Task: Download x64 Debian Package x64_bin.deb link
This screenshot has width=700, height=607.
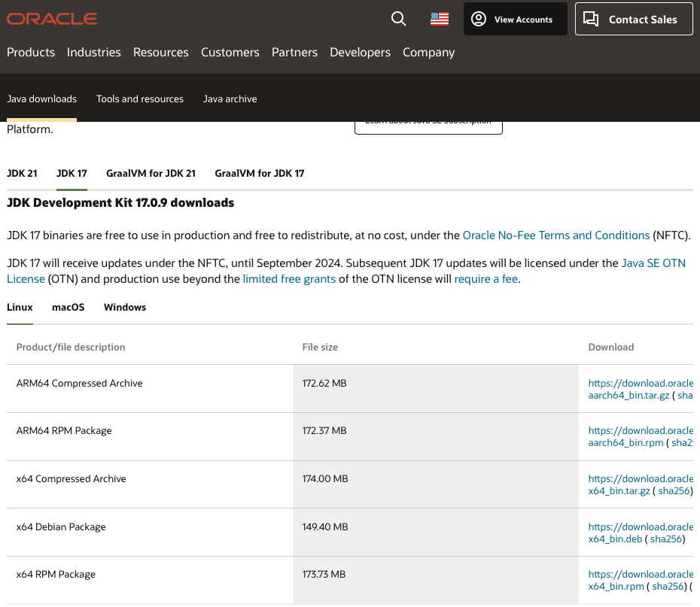Action: (615, 539)
